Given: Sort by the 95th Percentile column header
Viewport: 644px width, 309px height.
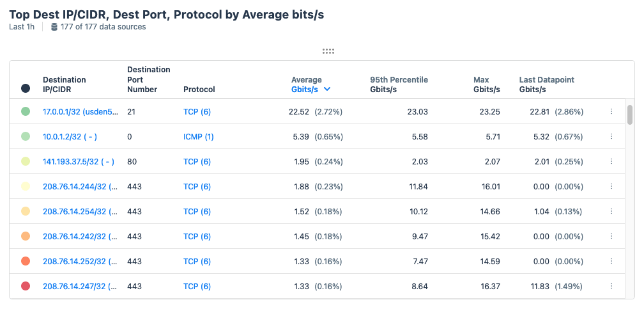Looking at the screenshot, I should [x=399, y=84].
